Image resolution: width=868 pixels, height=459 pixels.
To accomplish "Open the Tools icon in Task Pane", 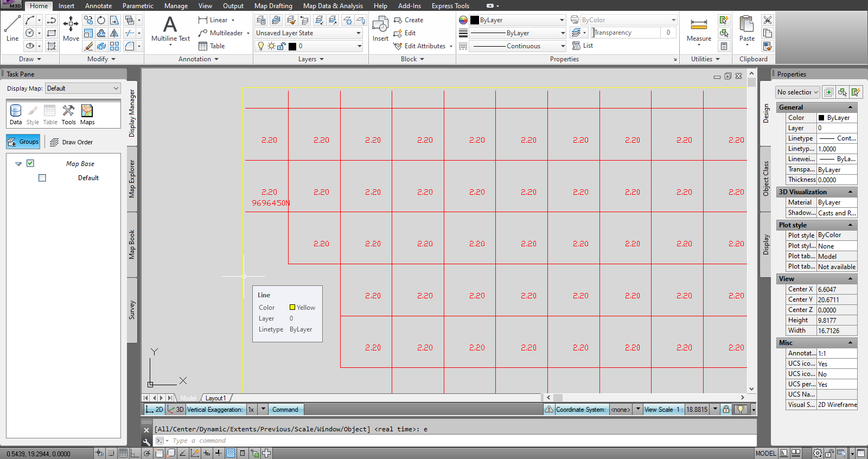I will (68, 114).
